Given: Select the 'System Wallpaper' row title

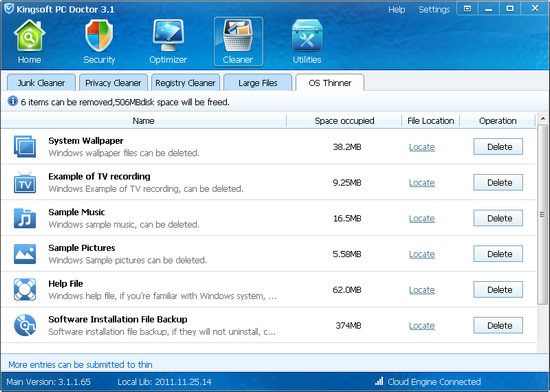Looking at the screenshot, I should [86, 141].
